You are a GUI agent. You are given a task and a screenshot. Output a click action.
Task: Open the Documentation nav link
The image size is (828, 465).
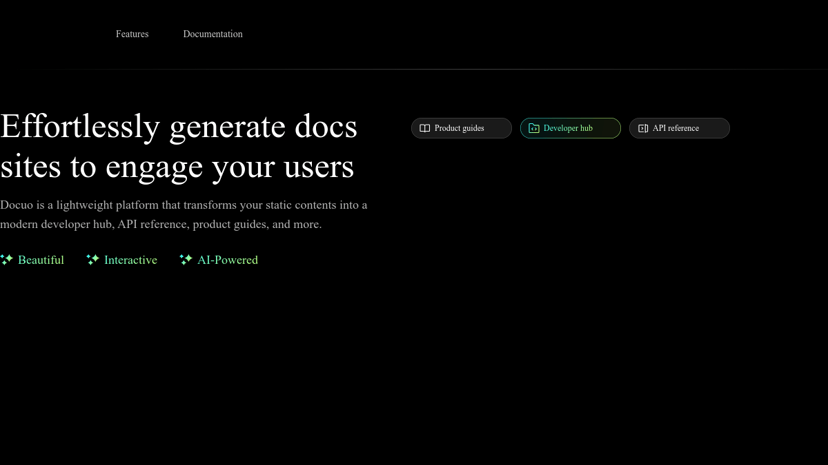point(213,34)
